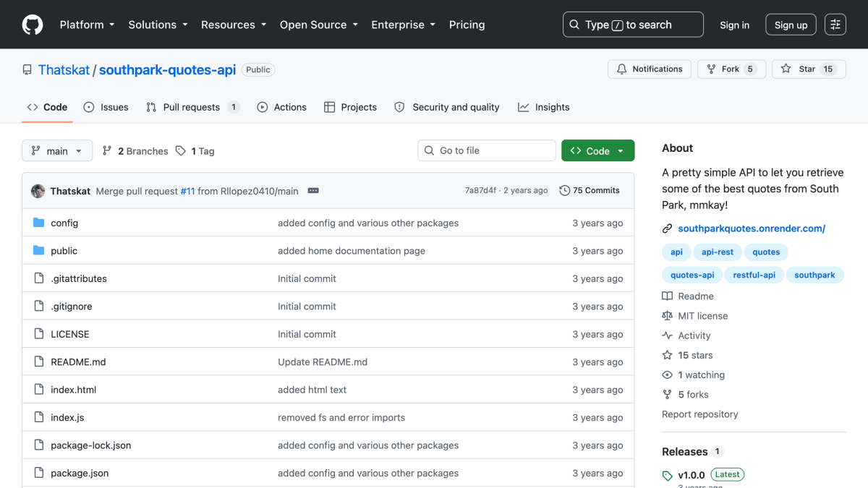
Task: Select the api-rest topic tag
Action: coord(718,252)
